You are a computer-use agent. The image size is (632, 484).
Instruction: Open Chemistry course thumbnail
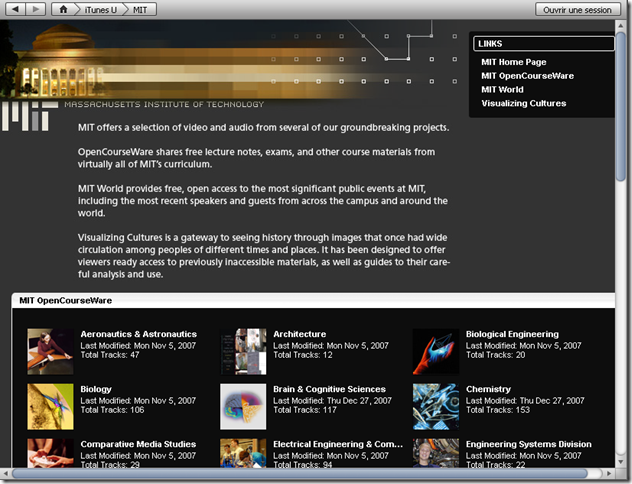point(436,407)
